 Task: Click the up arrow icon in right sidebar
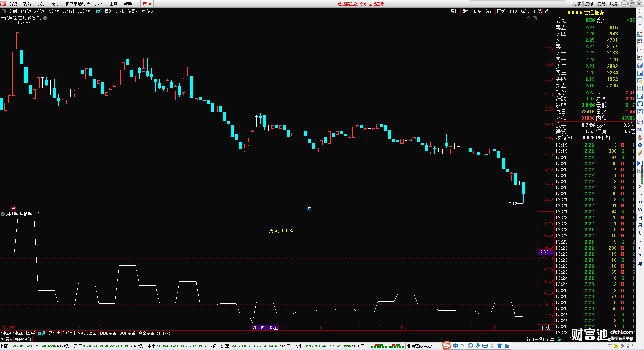click(x=640, y=19)
